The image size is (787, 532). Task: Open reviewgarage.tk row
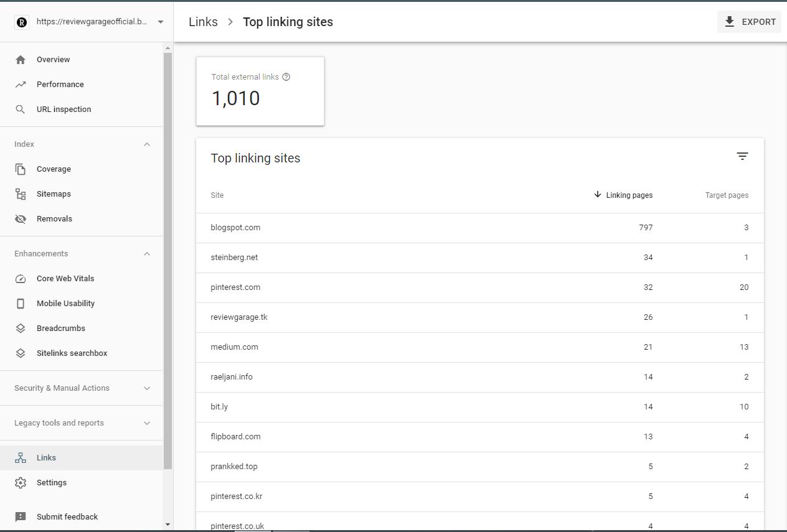coord(480,317)
